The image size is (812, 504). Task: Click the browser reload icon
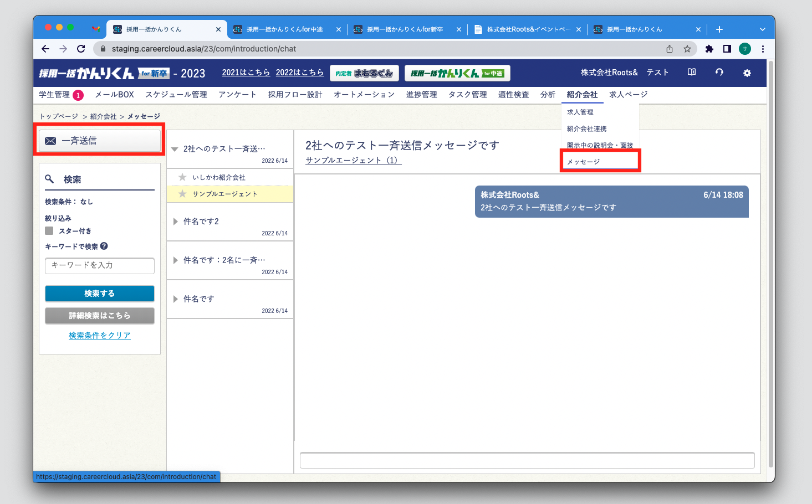click(x=81, y=49)
